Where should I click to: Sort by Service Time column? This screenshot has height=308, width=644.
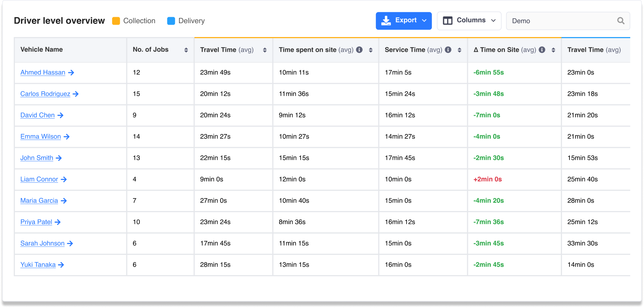(459, 50)
